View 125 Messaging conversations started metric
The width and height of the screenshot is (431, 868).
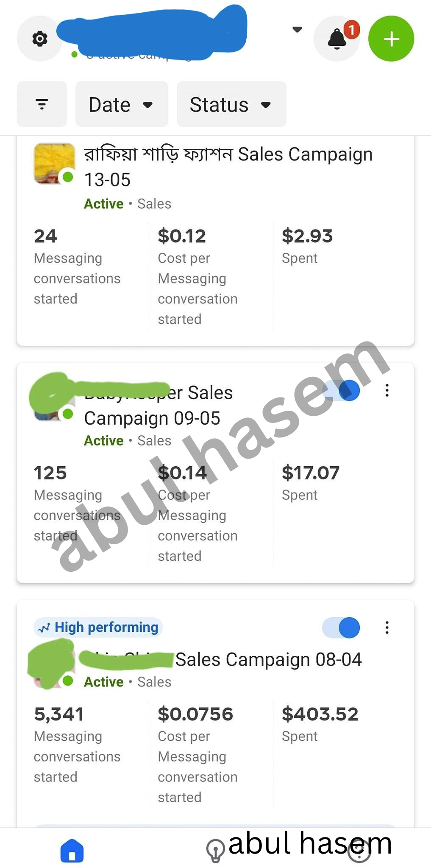click(77, 504)
